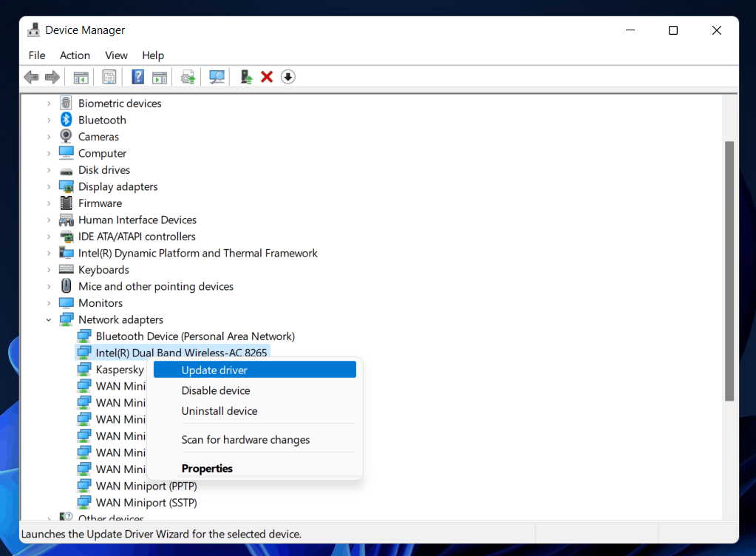
Task: Expand the Keyboards category
Action: 49,270
